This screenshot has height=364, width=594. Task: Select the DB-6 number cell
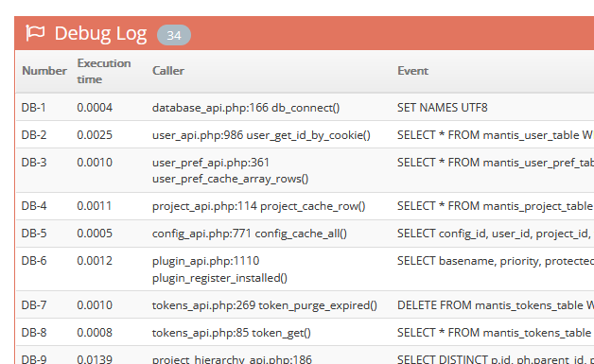(34, 261)
